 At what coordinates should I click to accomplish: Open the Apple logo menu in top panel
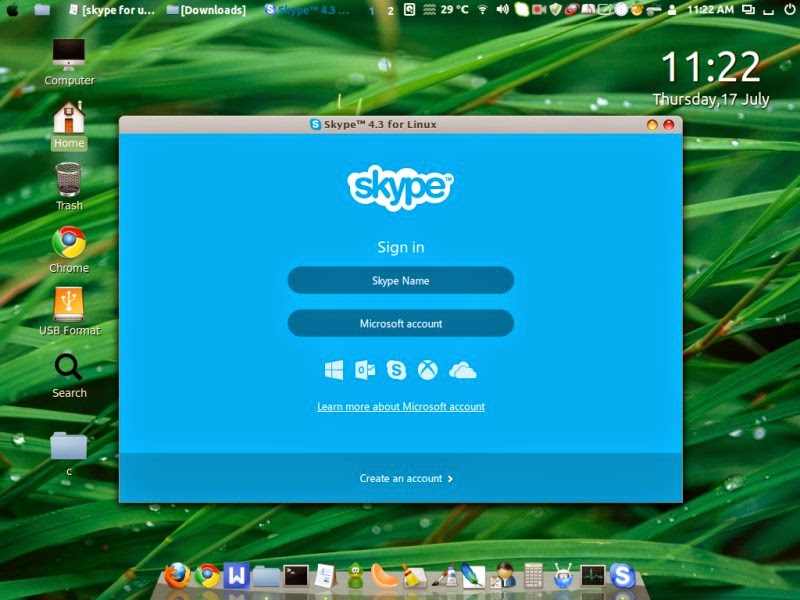tap(12, 10)
